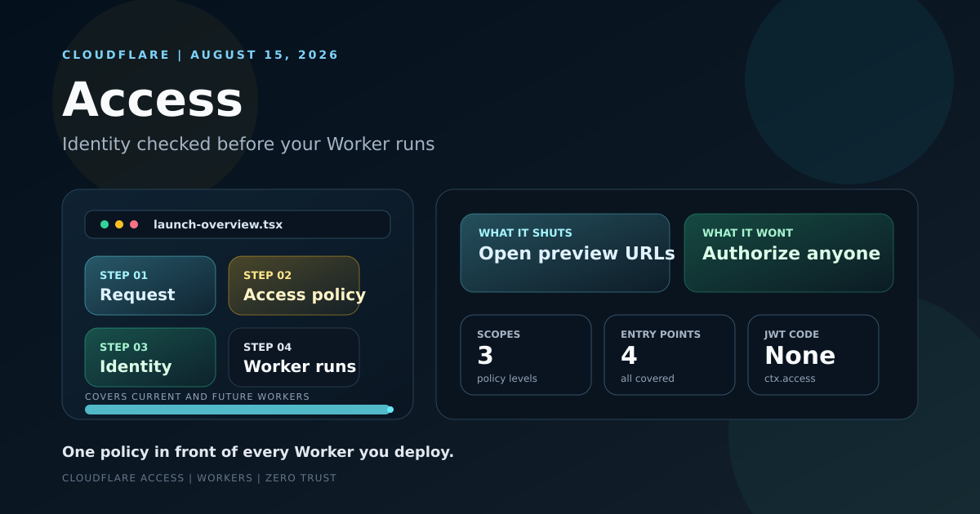Viewport: 980px width, 514px height.
Task: Click the progress bar end knob
Action: tap(390, 410)
